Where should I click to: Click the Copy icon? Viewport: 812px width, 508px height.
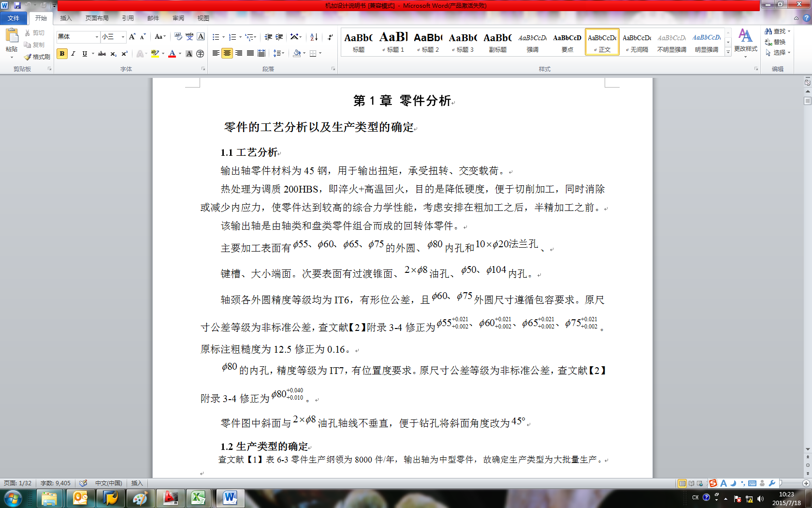[28, 45]
